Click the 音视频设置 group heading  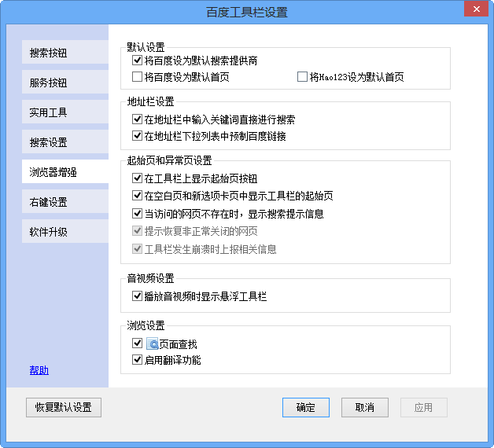[150, 278]
